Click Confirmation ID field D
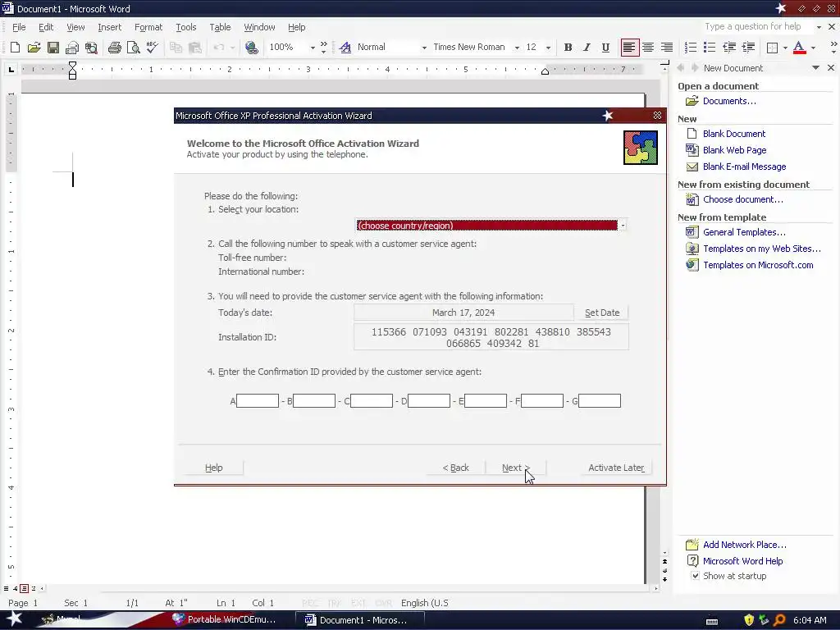Screen dimensions: 840x630 tap(428, 400)
